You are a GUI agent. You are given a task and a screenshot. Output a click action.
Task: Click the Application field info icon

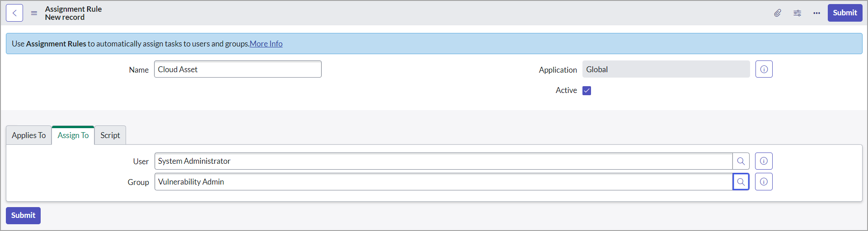(x=764, y=69)
